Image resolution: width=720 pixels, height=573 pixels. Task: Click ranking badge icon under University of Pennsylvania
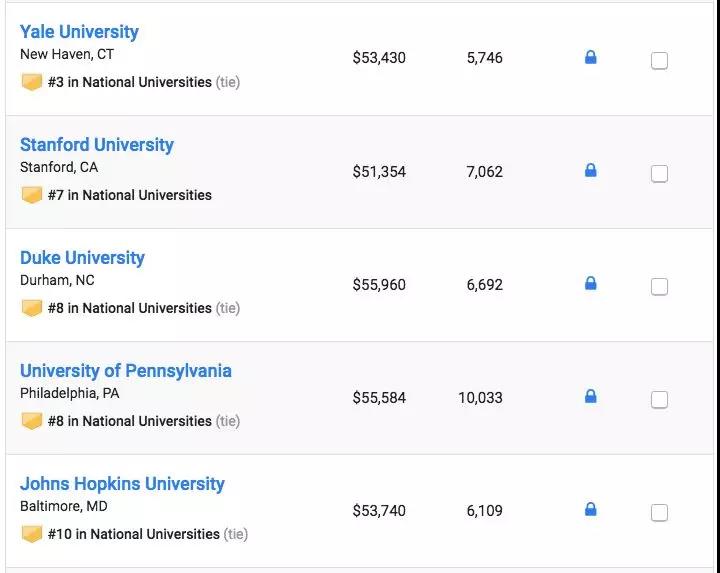point(32,421)
